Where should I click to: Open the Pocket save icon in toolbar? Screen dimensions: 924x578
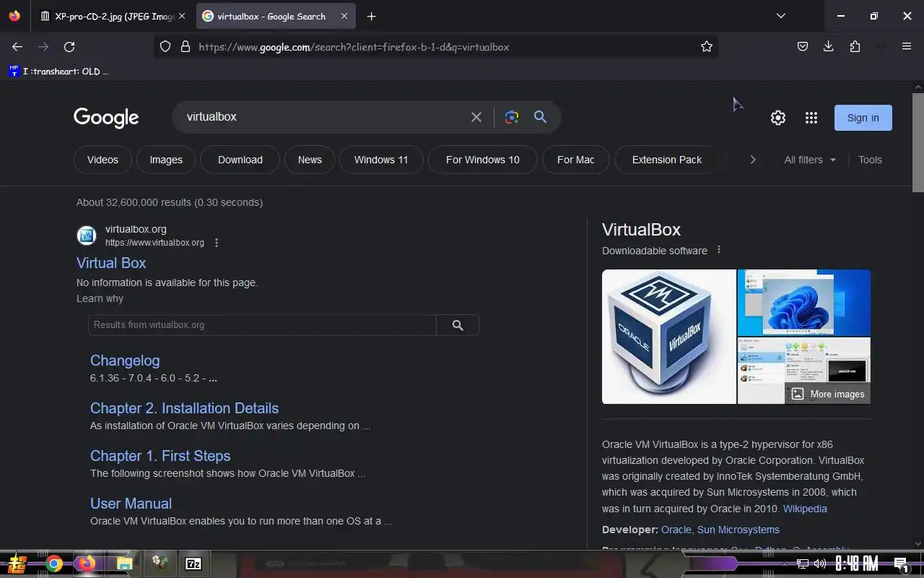click(802, 46)
